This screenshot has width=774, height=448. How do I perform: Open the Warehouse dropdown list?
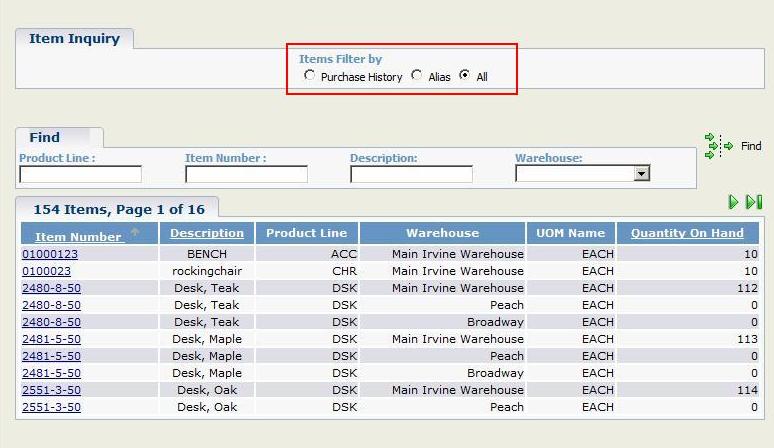coord(641,174)
